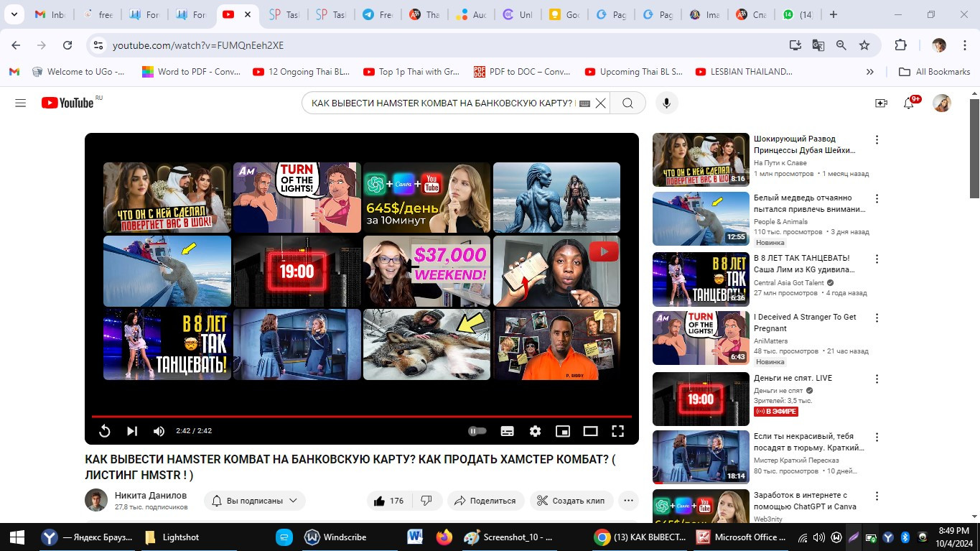
Task: Click the red video progress bar
Action: click(362, 416)
